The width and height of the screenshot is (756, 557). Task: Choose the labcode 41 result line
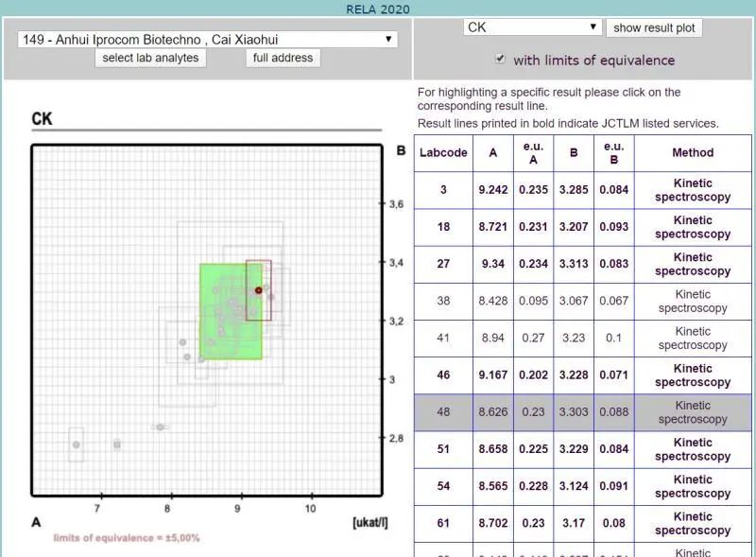coord(582,338)
